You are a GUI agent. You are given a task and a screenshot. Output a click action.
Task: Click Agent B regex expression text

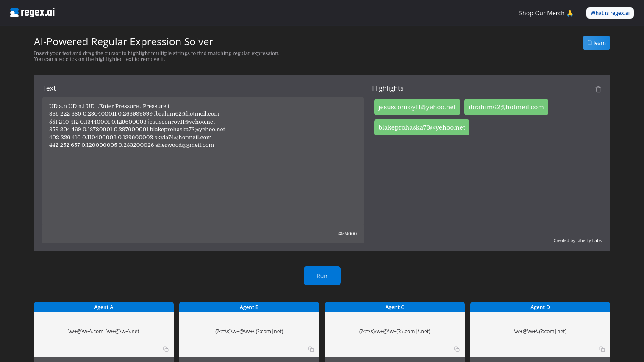[249, 332]
